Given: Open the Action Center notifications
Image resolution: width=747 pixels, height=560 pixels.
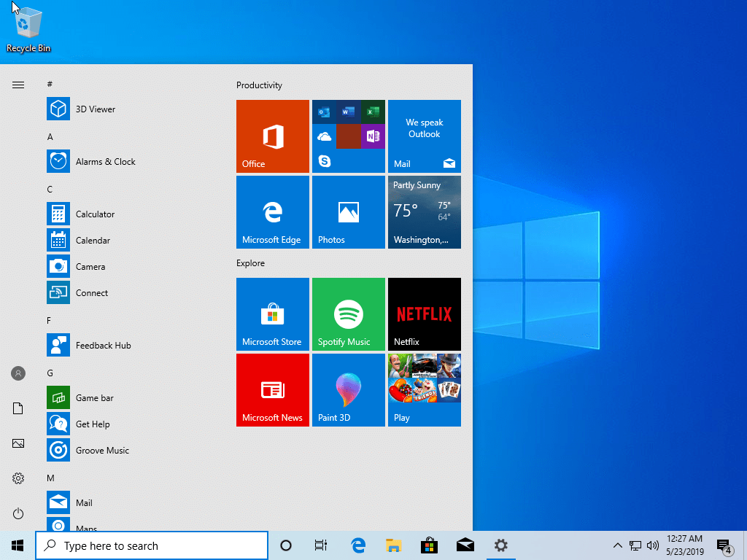Looking at the screenshot, I should (724, 546).
